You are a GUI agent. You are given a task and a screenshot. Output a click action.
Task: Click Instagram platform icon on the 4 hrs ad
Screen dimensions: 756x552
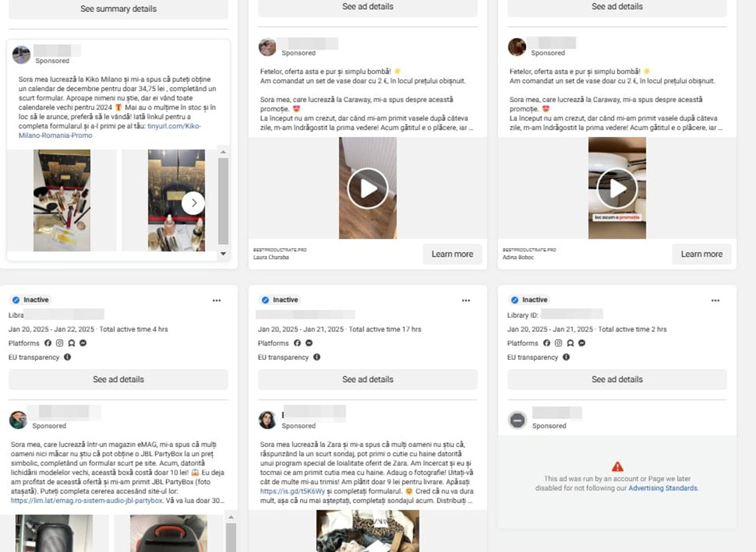59,343
